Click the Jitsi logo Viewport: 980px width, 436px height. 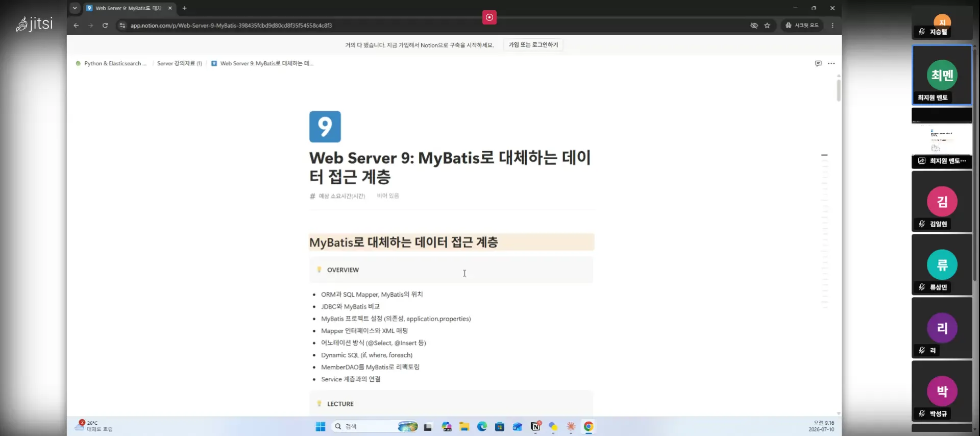(34, 24)
